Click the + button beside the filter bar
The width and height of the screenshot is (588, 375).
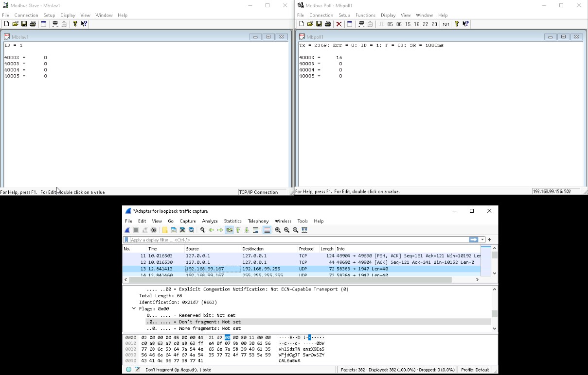pos(489,239)
